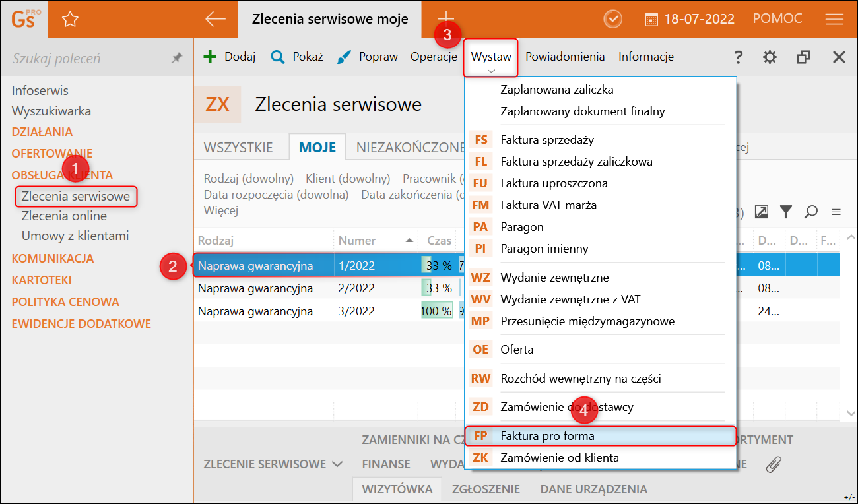Image resolution: width=858 pixels, height=504 pixels.
Task: Open the Powiadomienia menu
Action: (x=565, y=57)
